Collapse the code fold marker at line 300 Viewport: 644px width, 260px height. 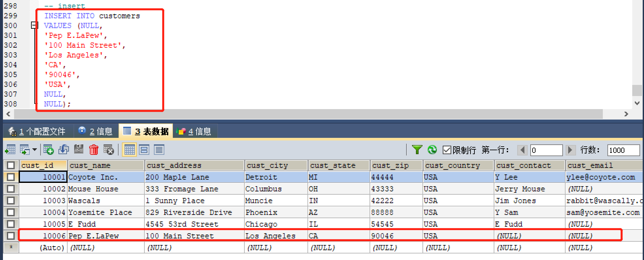[x=34, y=25]
